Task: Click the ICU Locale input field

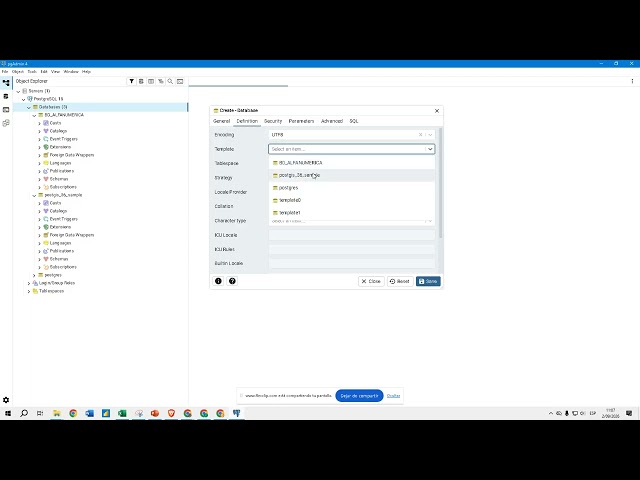Action: [351, 235]
